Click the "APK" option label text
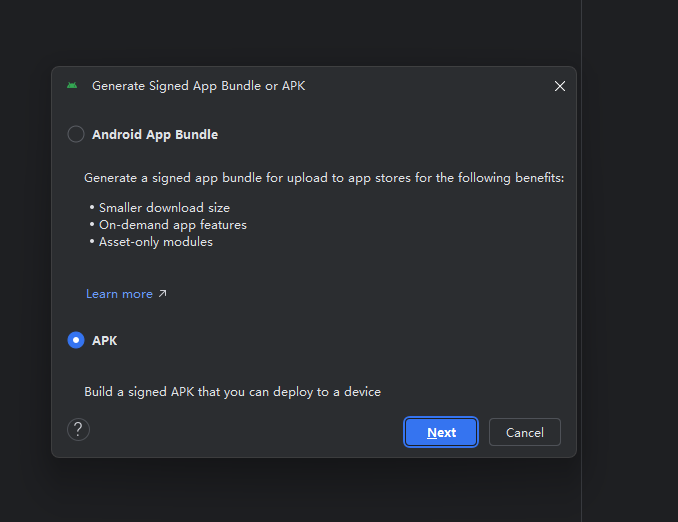 point(105,341)
